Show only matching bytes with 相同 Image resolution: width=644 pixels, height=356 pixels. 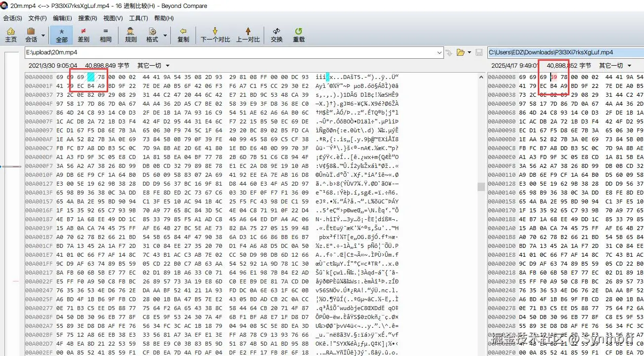point(105,35)
